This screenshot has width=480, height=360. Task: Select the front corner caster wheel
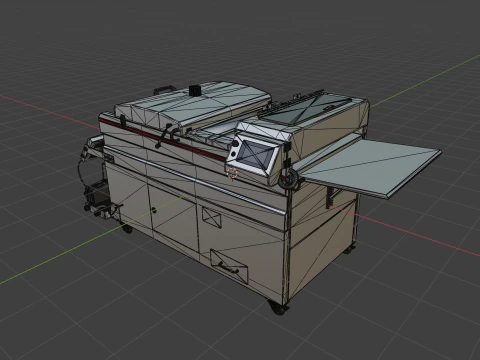pyautogui.click(x=278, y=307)
